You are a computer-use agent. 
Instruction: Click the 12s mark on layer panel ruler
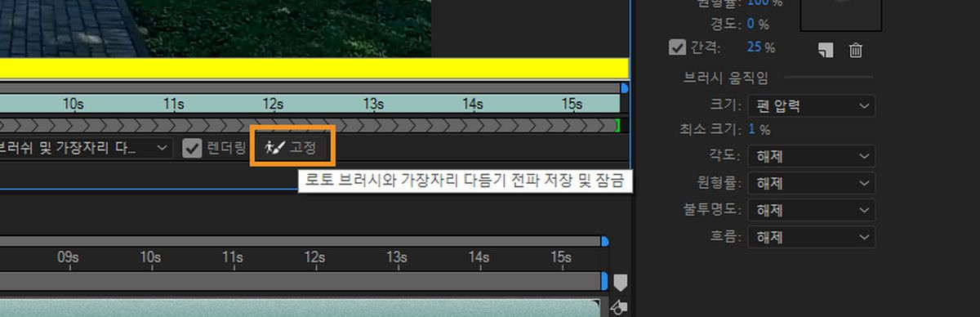[273, 104]
